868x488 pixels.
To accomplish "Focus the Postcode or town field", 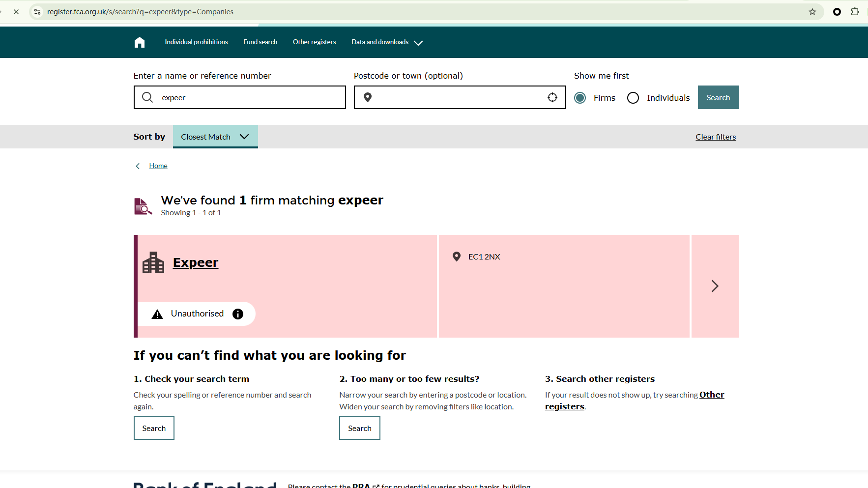I will pyautogui.click(x=460, y=97).
